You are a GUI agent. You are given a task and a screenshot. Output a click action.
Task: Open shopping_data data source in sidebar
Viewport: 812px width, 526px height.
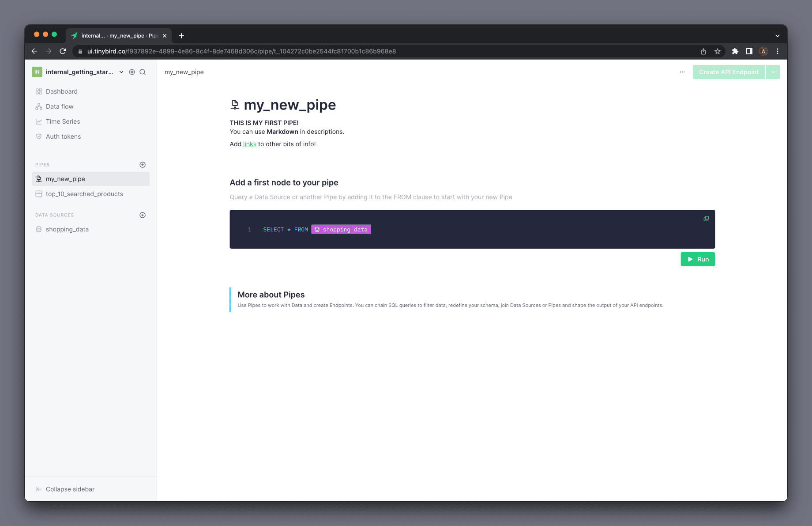(x=67, y=229)
